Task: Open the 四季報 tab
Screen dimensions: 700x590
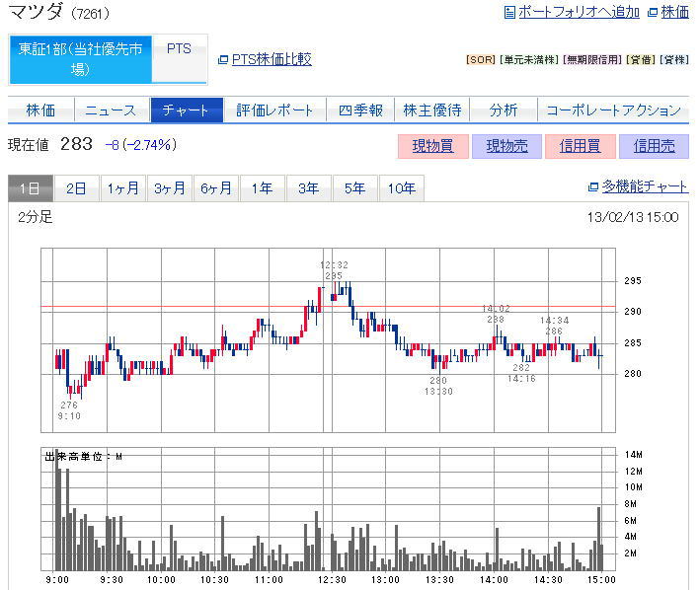Action: pos(360,111)
